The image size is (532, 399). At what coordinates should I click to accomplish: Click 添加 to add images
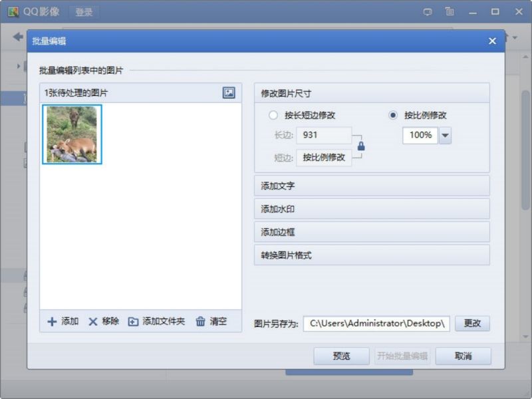(63, 321)
